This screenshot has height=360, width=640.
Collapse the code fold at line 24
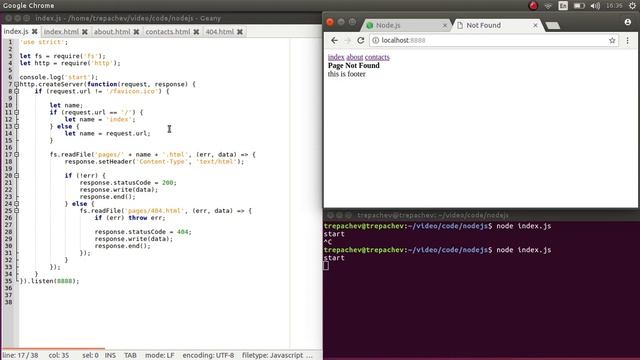(17, 203)
